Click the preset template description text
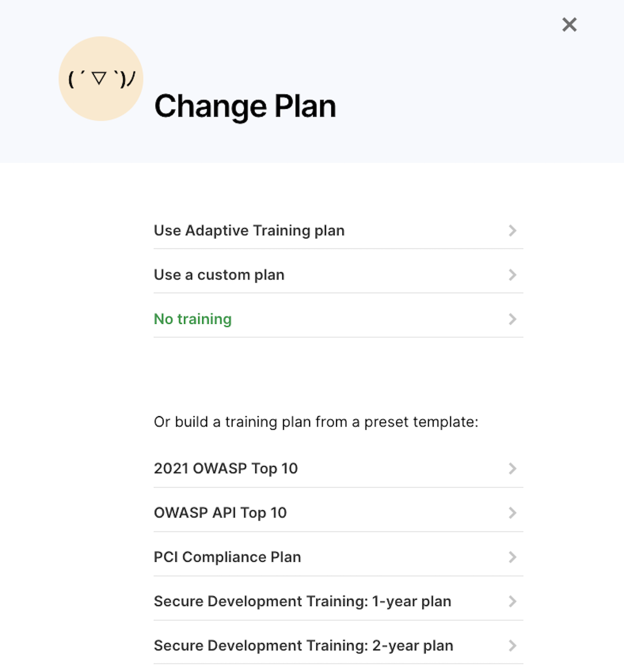Image resolution: width=624 pixels, height=672 pixels. 316,422
